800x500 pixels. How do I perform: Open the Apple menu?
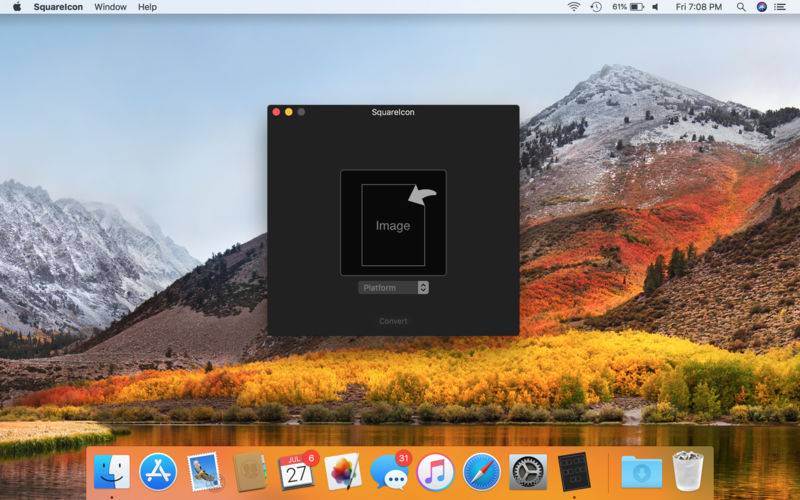(x=17, y=7)
